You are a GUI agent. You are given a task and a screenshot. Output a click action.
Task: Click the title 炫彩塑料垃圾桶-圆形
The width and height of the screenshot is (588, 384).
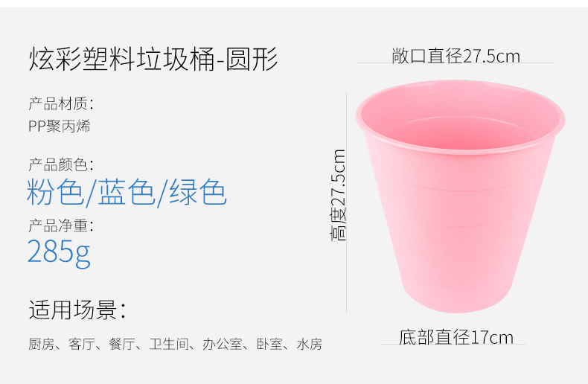click(x=153, y=59)
